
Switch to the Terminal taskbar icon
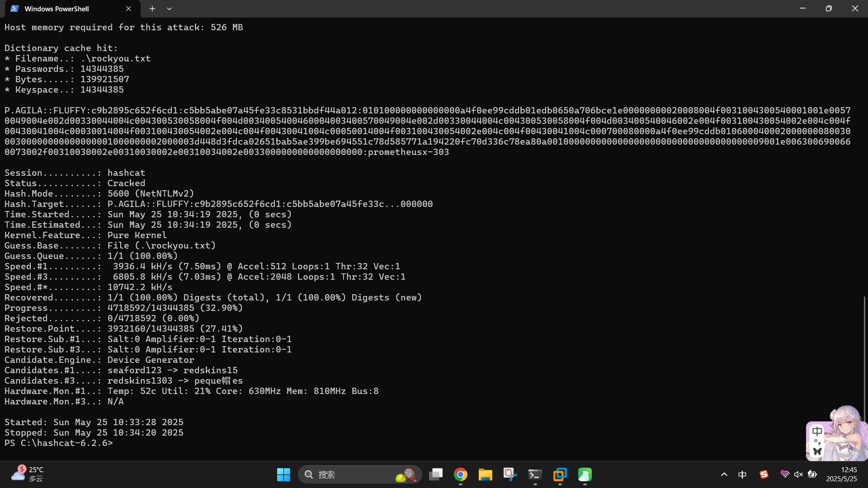pos(535,474)
